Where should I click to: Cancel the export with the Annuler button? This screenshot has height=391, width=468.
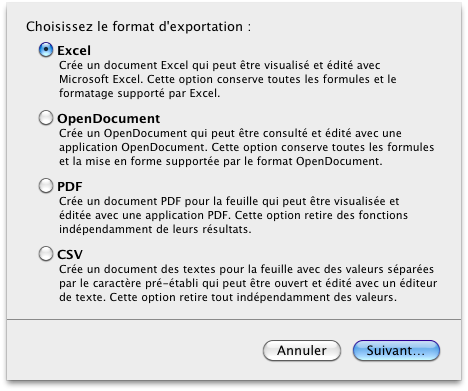pyautogui.click(x=302, y=350)
